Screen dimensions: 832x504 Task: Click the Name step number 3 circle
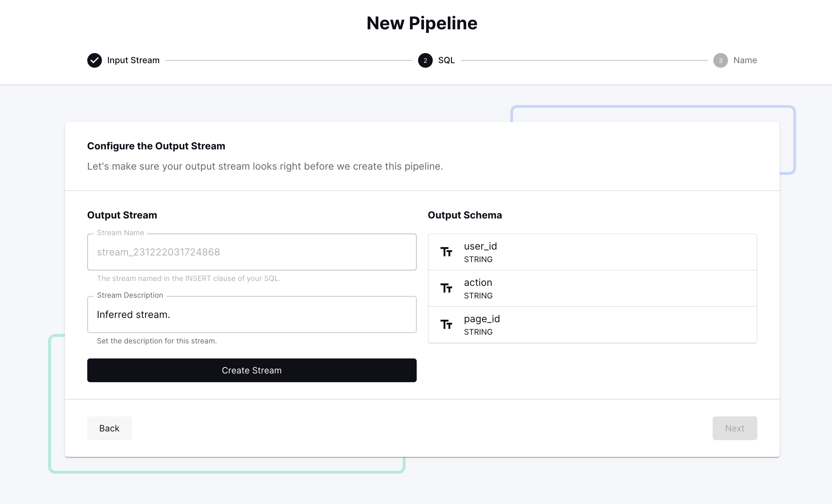[x=720, y=60]
